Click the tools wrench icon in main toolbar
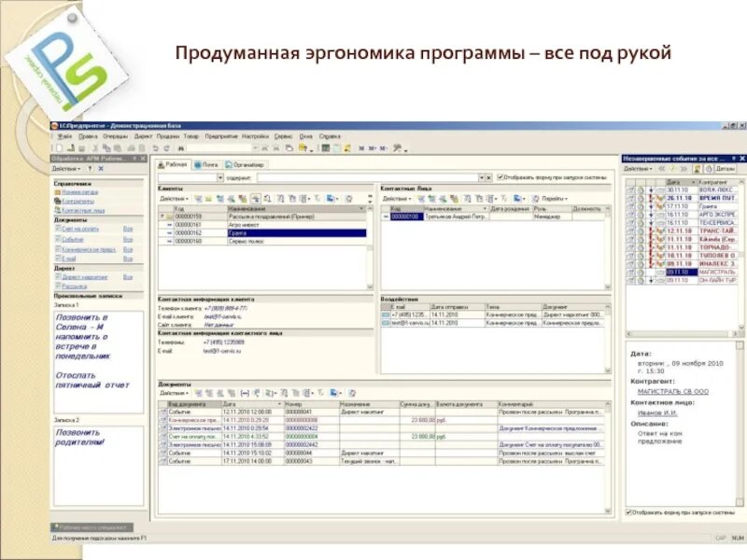 397,148
